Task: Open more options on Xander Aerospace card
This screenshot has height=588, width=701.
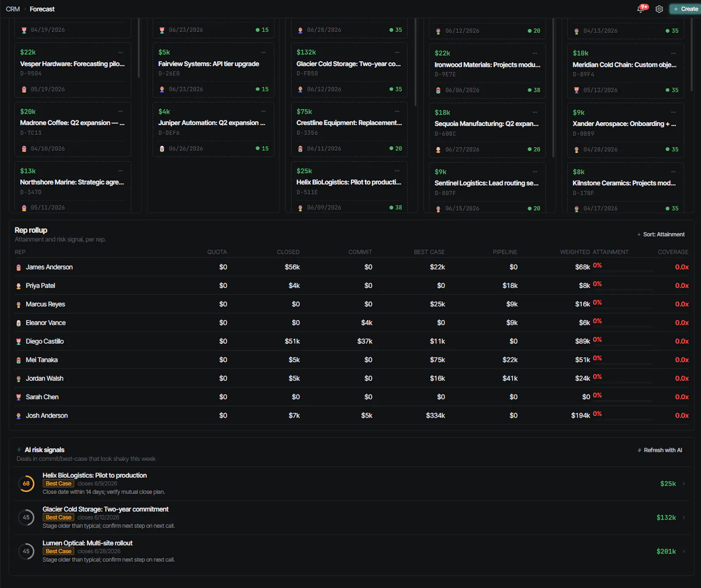Action: pos(673,113)
